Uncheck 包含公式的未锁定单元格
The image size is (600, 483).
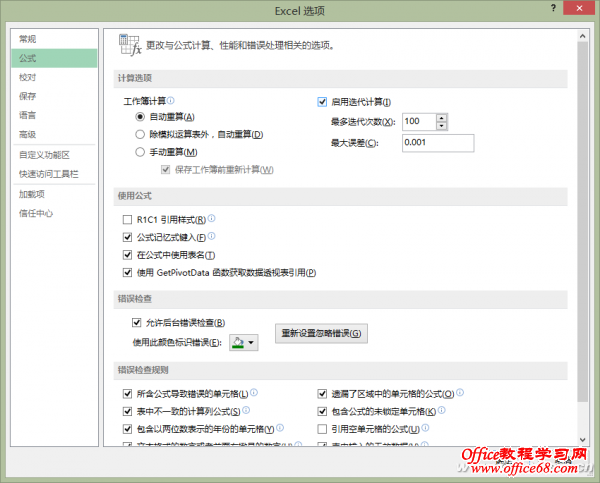pos(322,411)
